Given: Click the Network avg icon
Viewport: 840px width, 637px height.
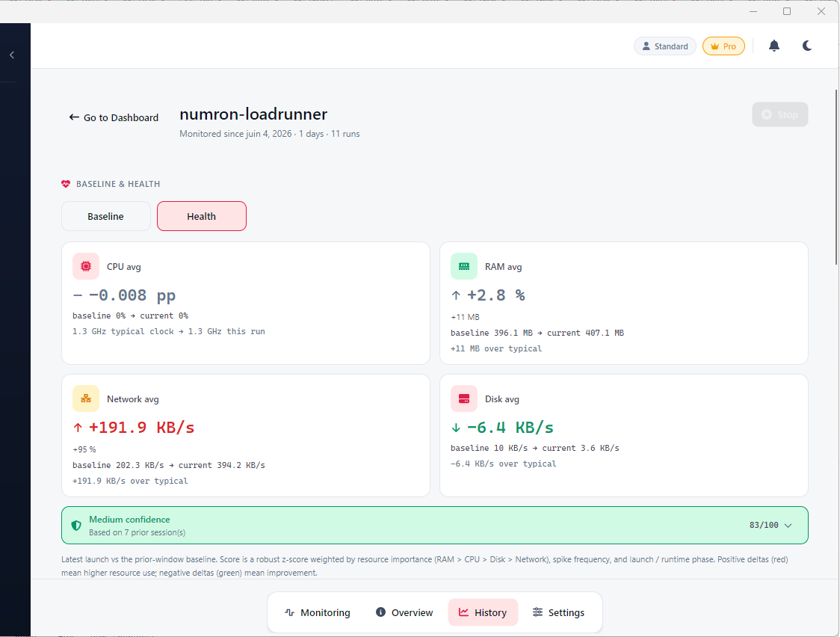Looking at the screenshot, I should pyautogui.click(x=86, y=398).
